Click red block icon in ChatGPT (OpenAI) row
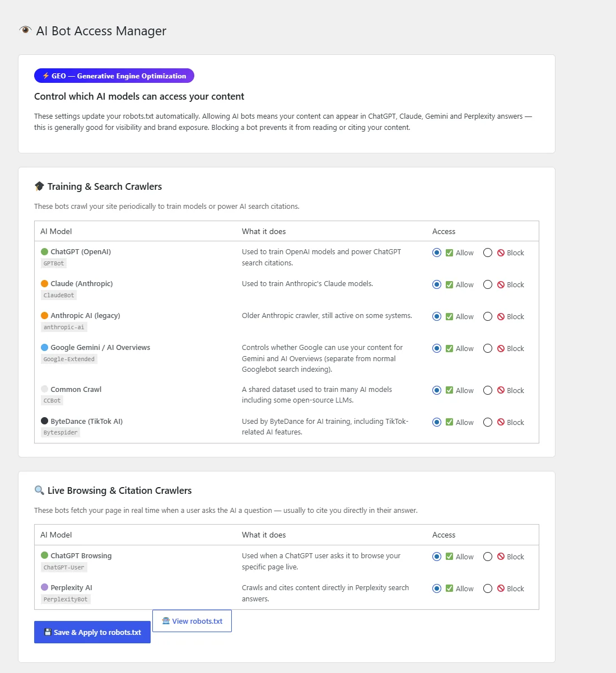Screen dimensions: 616x673 [x=501, y=253]
